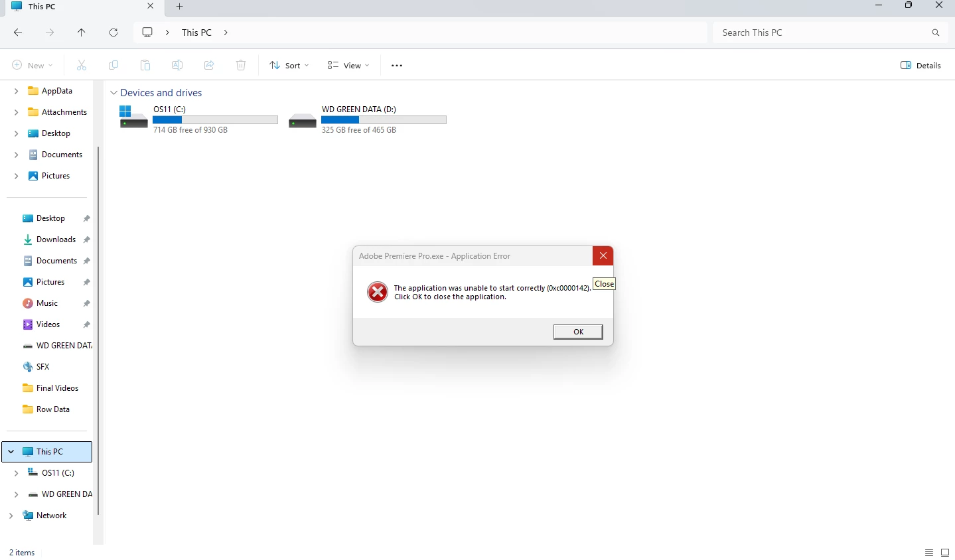Select the This PC tab title
This screenshot has width=955, height=560.
(x=42, y=6)
